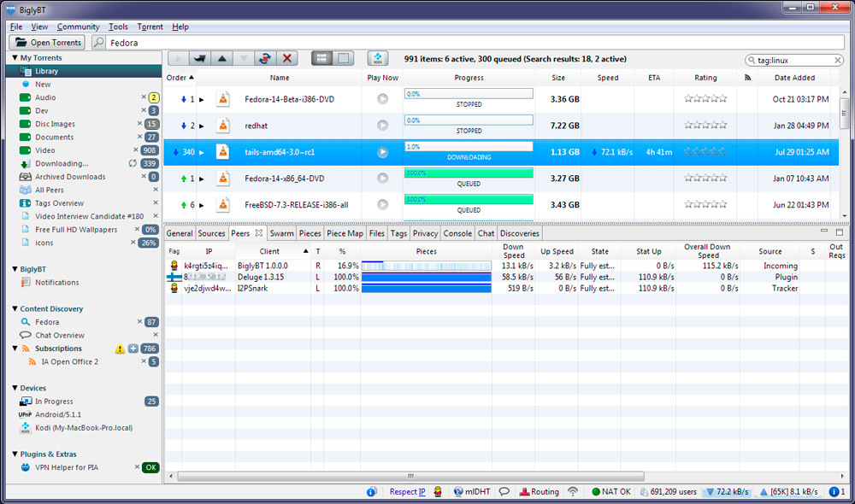Image resolution: width=855 pixels, height=504 pixels.
Task: Click Play Now icon for tails-amd64-3.0~rc1
Action: (382, 152)
